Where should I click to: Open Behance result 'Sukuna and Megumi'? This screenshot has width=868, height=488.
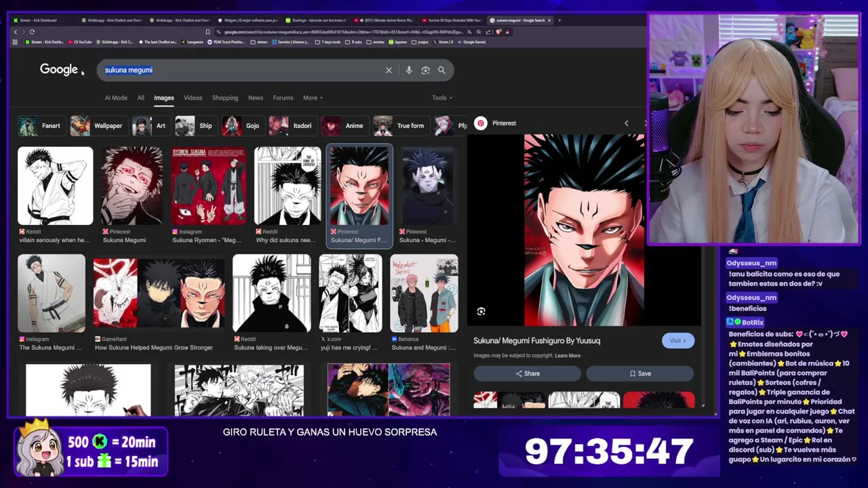point(425,303)
